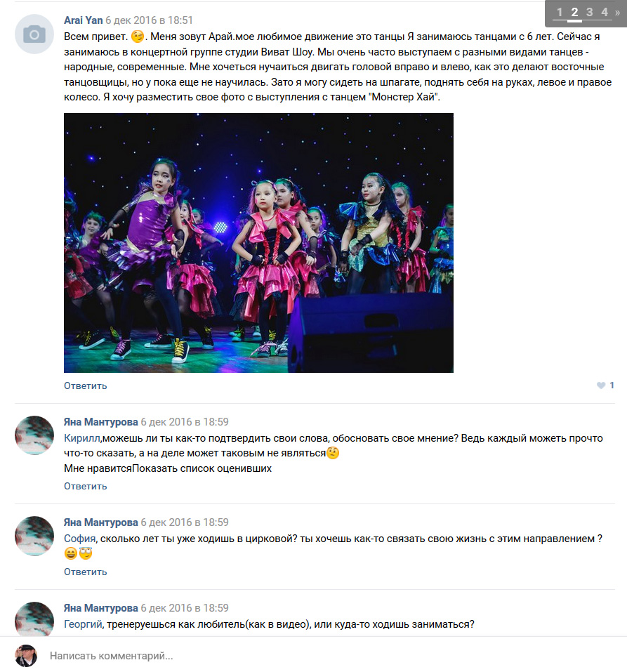Open the Monster High dance performance photo
The width and height of the screenshot is (627, 672).
(x=258, y=242)
